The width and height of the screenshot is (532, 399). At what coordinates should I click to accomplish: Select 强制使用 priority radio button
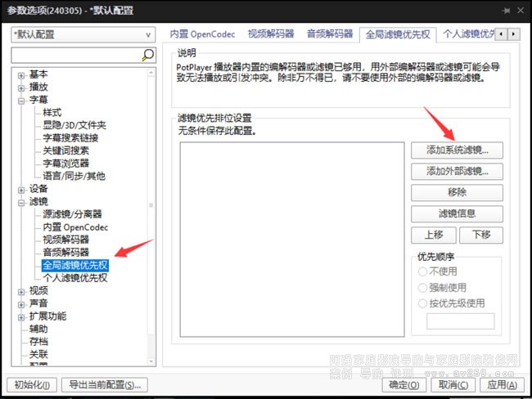(423, 287)
